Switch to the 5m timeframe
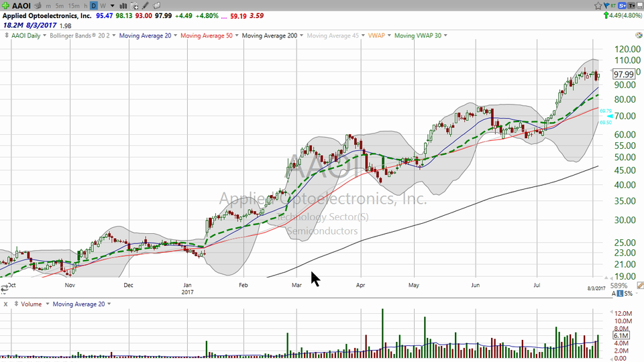The image size is (644, 362). coord(60,6)
